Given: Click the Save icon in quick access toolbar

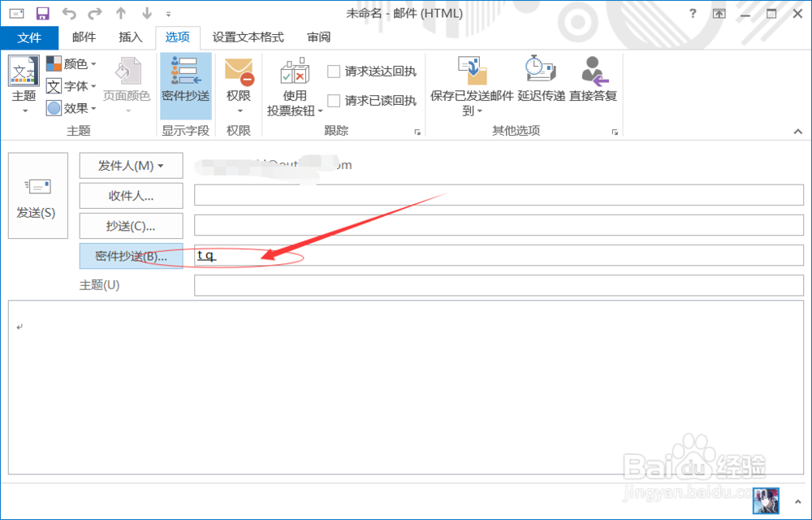Looking at the screenshot, I should click(42, 14).
